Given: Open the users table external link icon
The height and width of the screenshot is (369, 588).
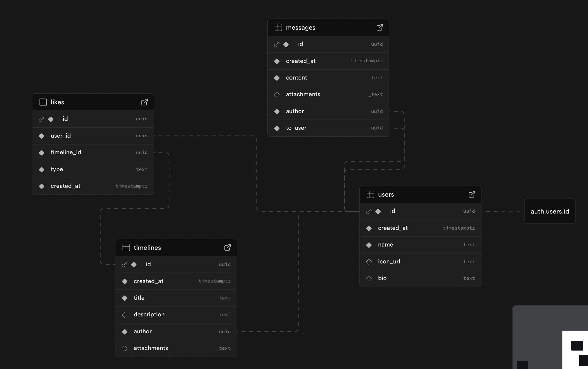Looking at the screenshot, I should click(472, 194).
